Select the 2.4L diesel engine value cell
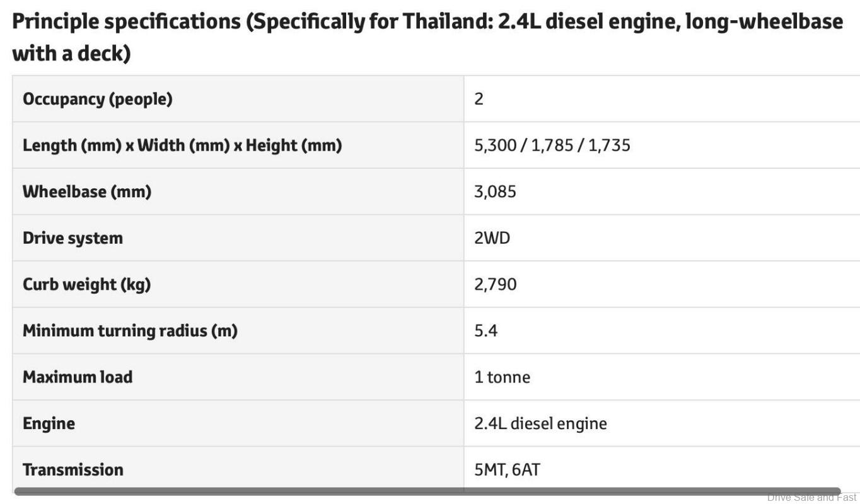 tap(541, 423)
